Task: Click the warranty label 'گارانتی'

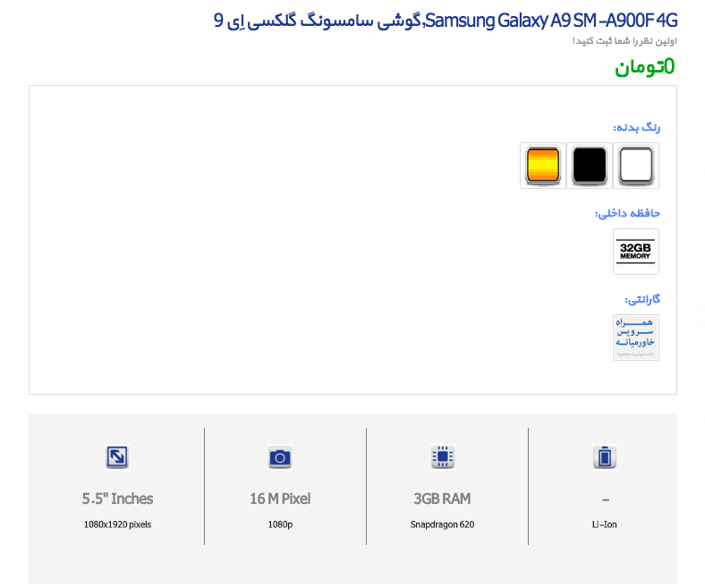Action: pos(642,299)
